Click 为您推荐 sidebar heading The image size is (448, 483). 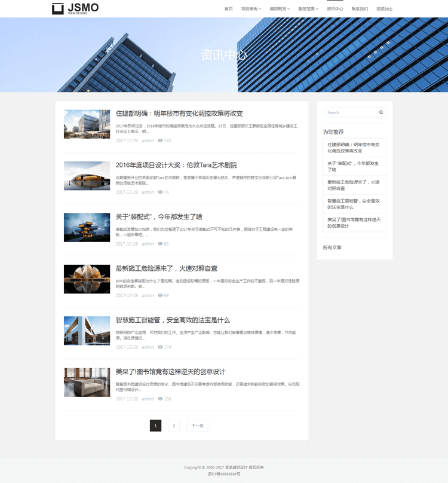[x=333, y=132]
